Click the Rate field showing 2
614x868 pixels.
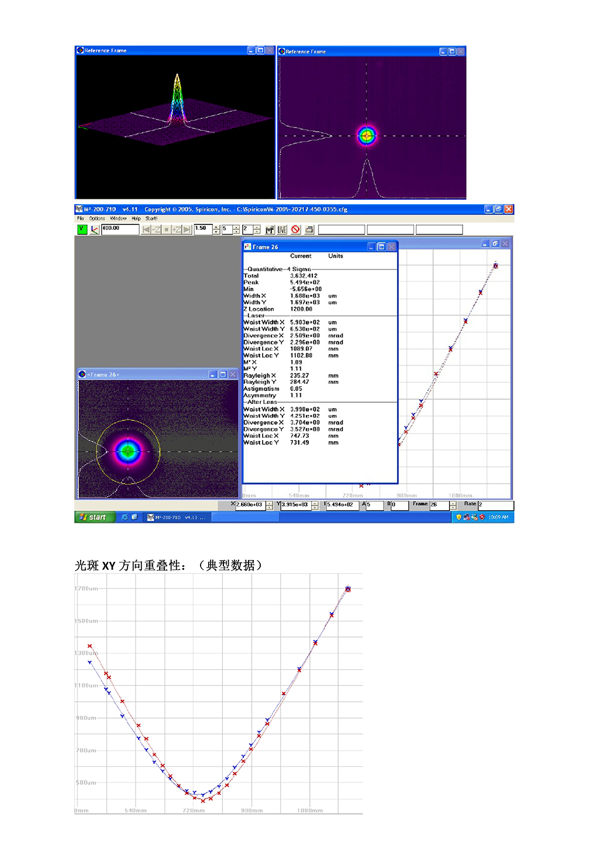[x=496, y=505]
